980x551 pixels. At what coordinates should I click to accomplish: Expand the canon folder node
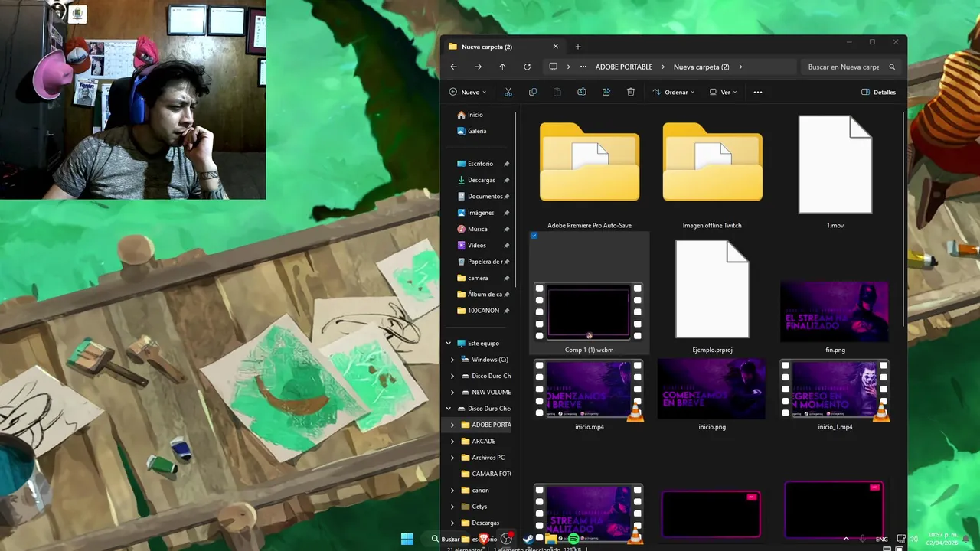click(x=452, y=491)
